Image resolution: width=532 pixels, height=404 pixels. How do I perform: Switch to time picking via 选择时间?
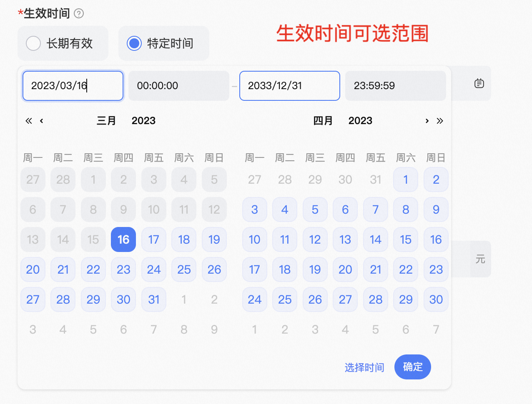pyautogui.click(x=364, y=367)
